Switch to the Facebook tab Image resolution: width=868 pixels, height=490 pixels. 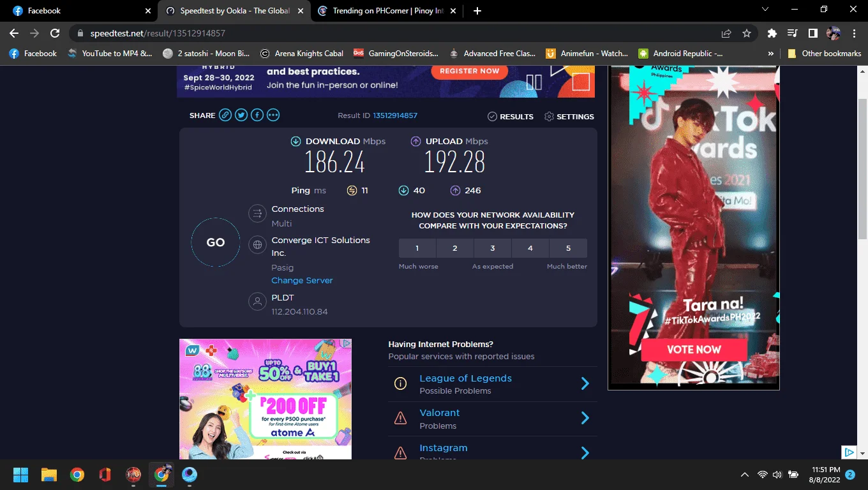click(x=79, y=11)
